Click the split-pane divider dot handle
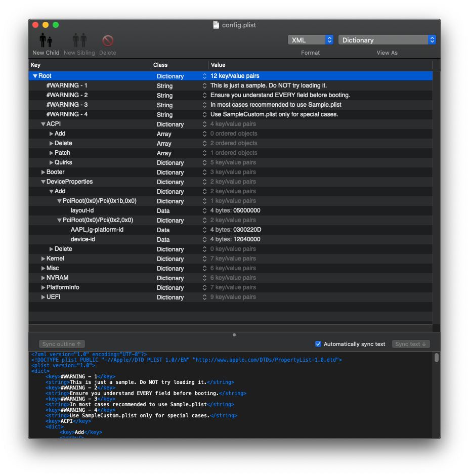This screenshot has height=476, width=469. coord(234,335)
